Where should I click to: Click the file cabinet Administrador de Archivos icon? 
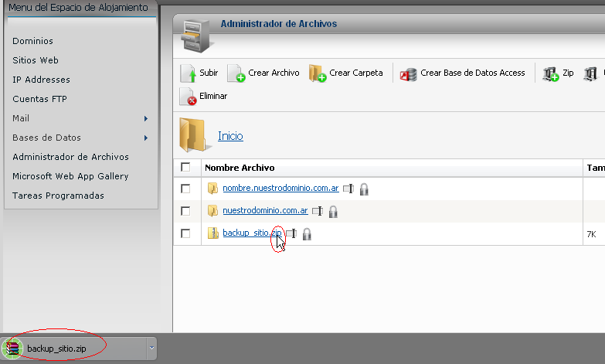pos(196,36)
